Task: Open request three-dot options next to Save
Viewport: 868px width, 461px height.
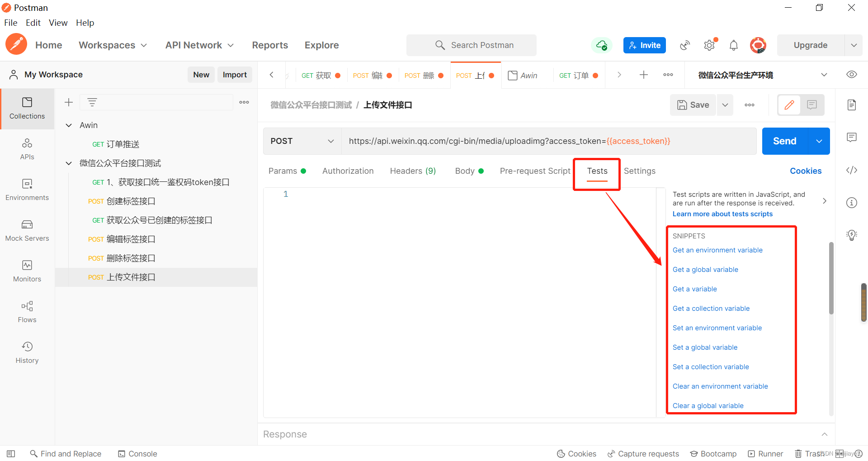Action: tap(750, 105)
